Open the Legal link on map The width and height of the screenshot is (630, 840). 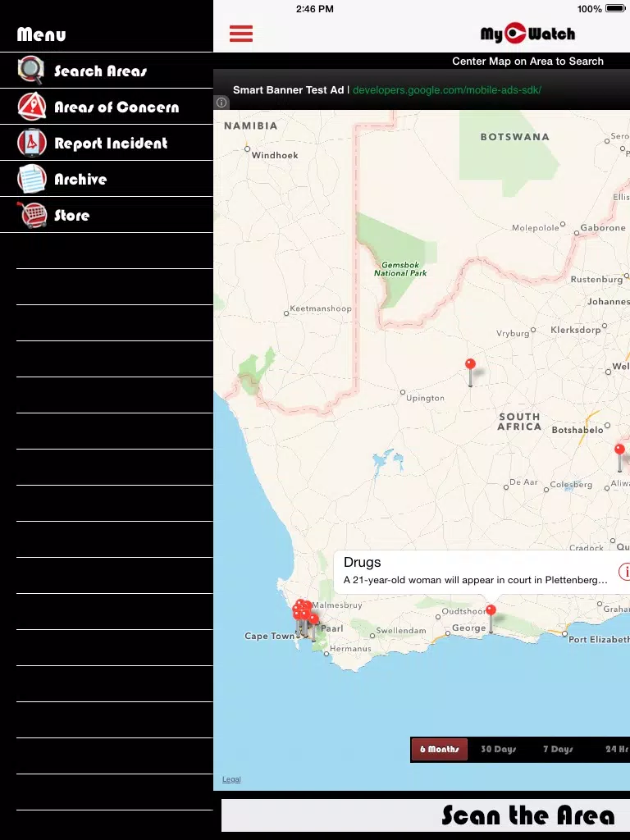231,779
